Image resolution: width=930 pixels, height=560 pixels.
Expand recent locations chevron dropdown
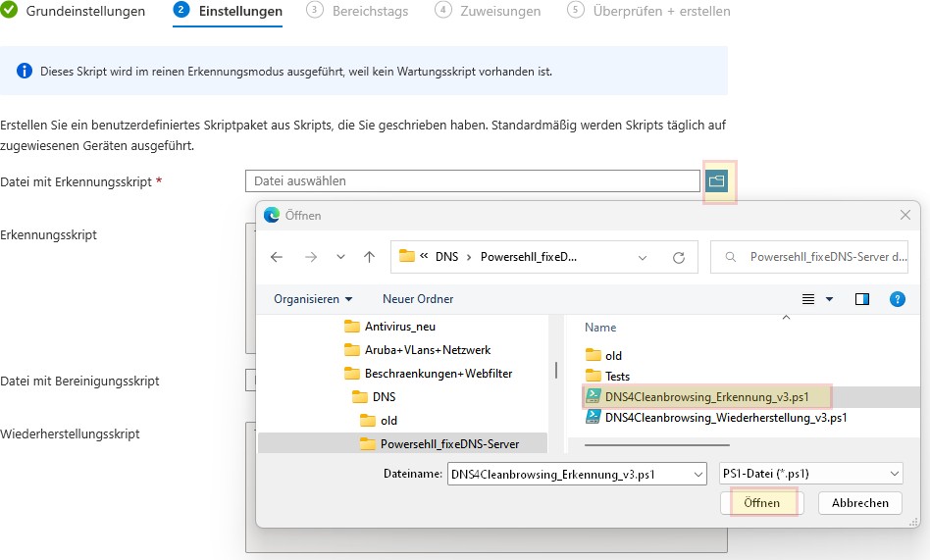pos(340,257)
